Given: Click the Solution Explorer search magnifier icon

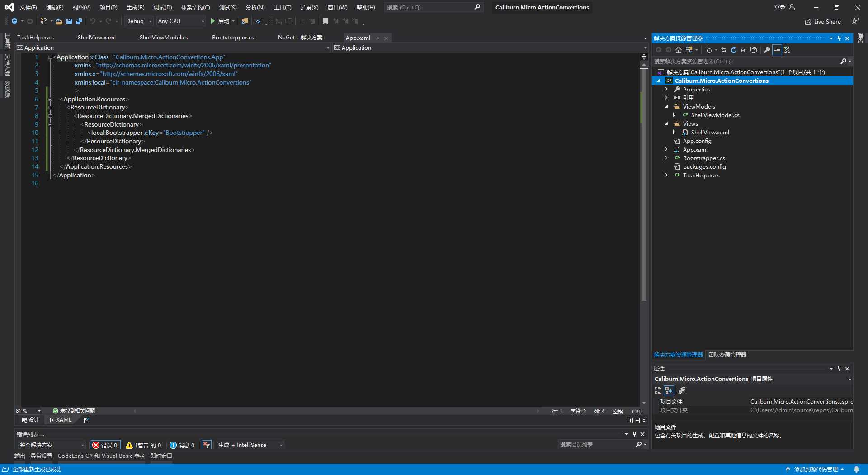Looking at the screenshot, I should (843, 61).
